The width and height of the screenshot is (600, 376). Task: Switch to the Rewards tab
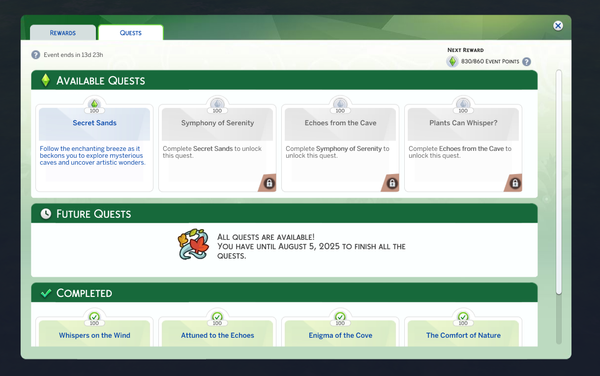coord(63,33)
